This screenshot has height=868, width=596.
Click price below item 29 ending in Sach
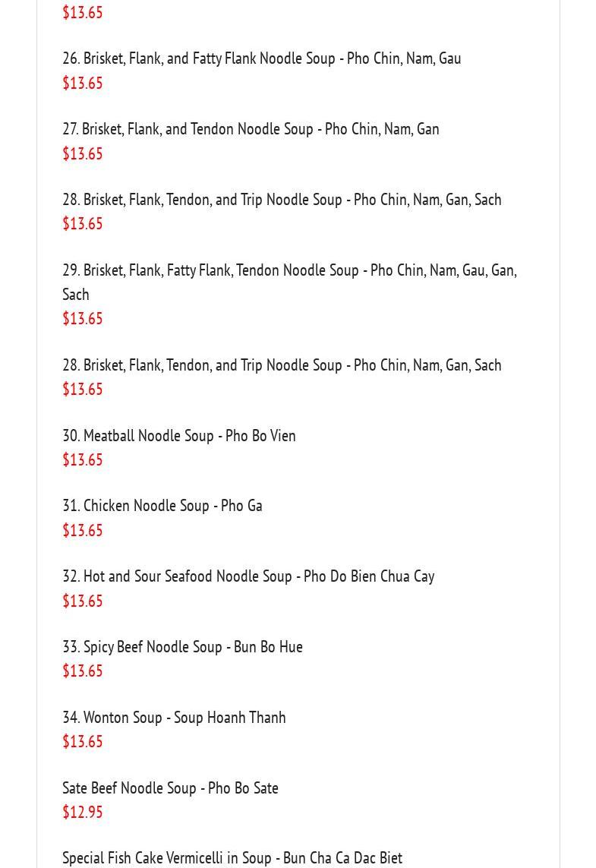83,318
